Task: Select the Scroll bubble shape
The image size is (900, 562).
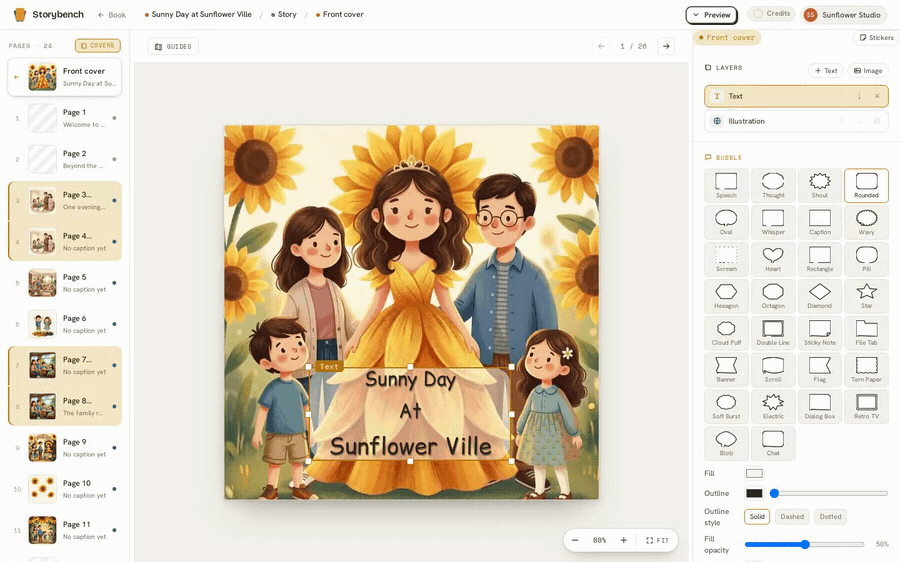Action: pyautogui.click(x=773, y=369)
